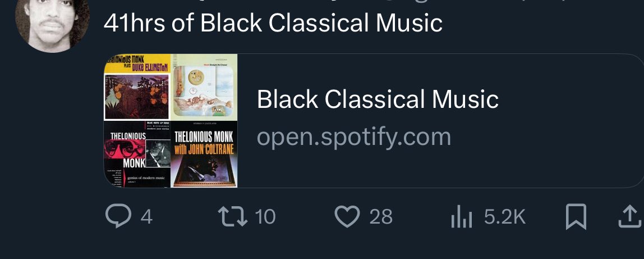644x259 pixels.
Task: Click the reply count showing 4
Action: [146, 217]
